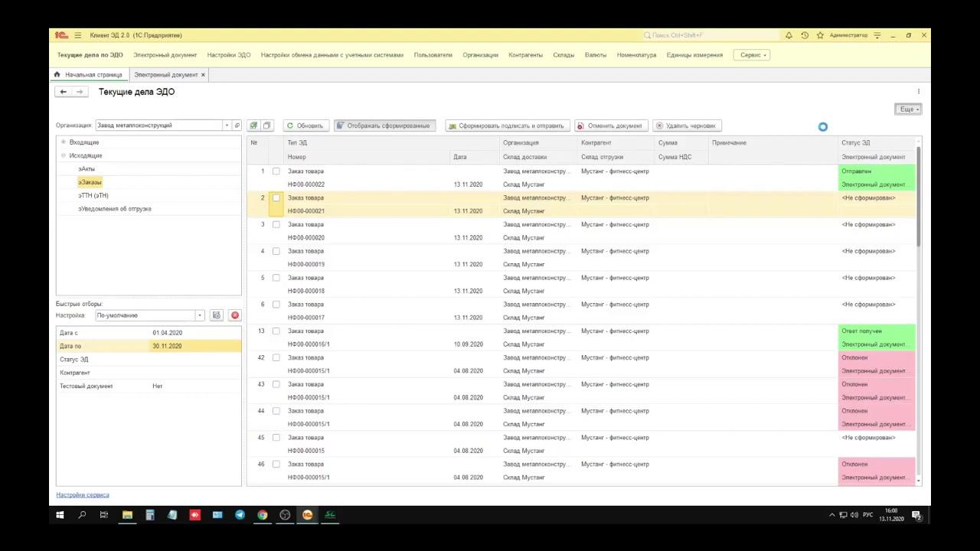This screenshot has height=551, width=980.
Task: Open the calculator taskbar icon
Action: [x=150, y=515]
